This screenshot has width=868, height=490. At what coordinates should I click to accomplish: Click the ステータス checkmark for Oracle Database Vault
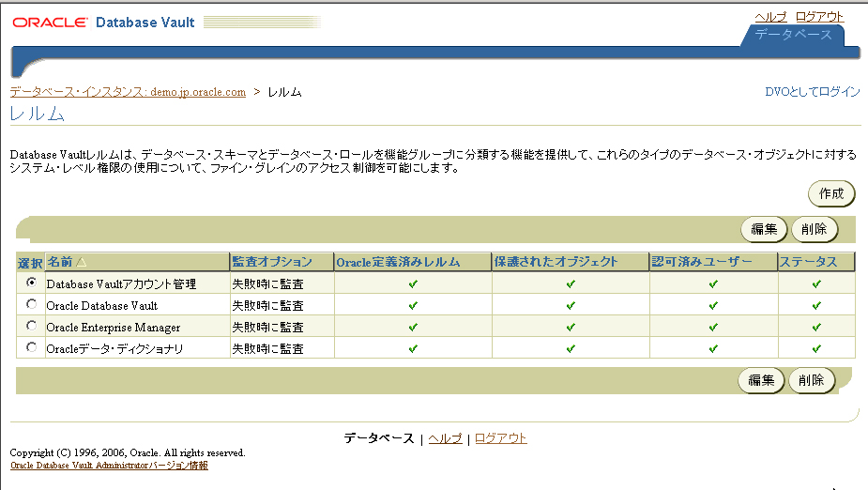coord(816,306)
